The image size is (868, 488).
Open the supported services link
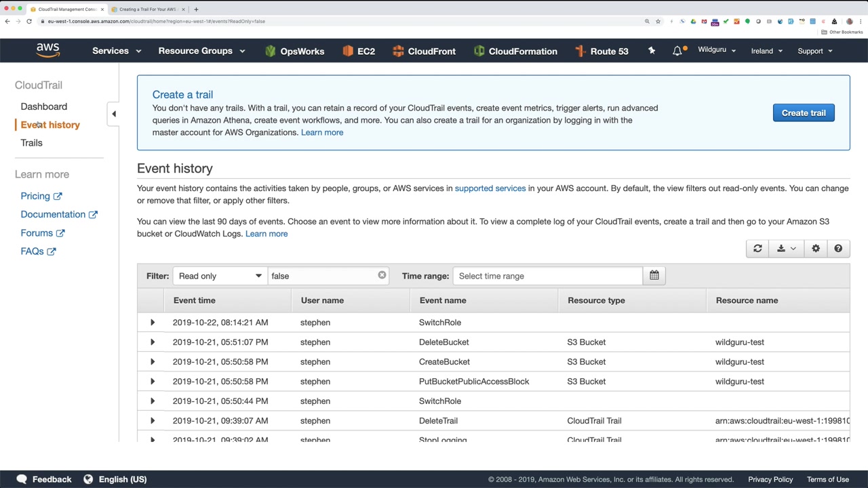pyautogui.click(x=490, y=188)
